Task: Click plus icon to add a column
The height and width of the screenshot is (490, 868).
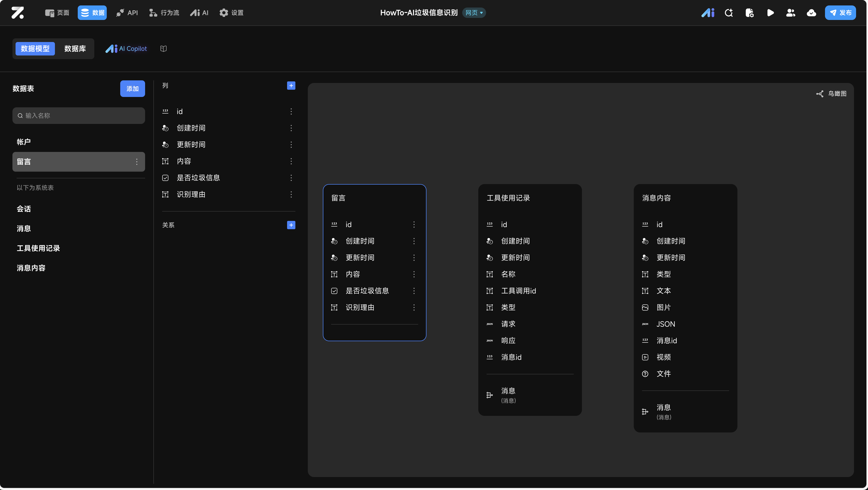Action: (x=291, y=86)
